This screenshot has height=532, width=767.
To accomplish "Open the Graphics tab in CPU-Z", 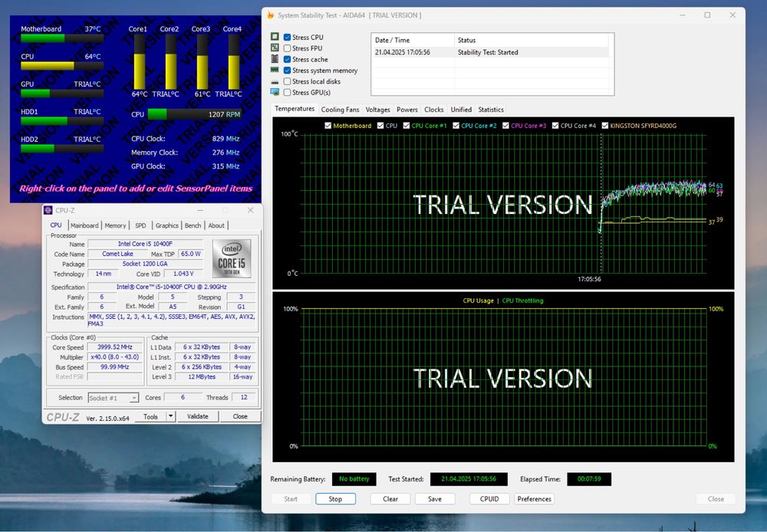I will point(166,225).
